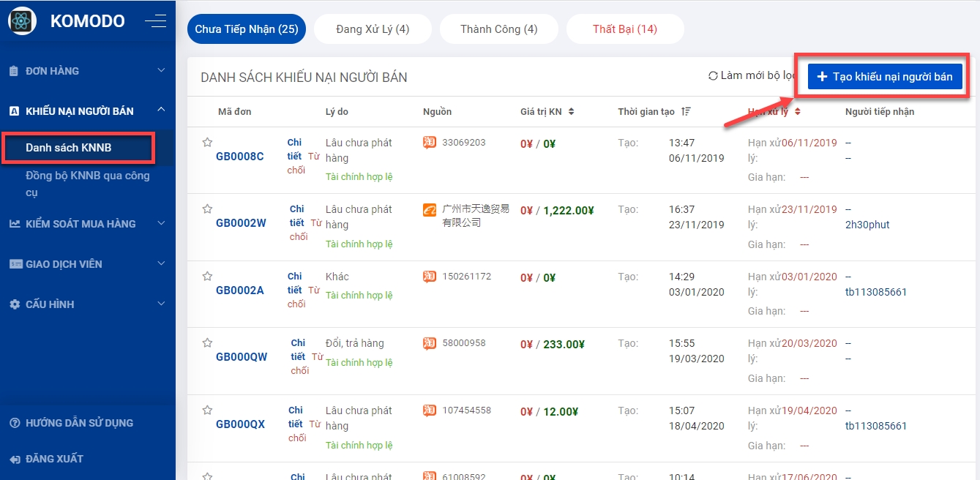Toggle the favorite star for order GB0002A
This screenshot has height=480, width=980.
tap(207, 277)
